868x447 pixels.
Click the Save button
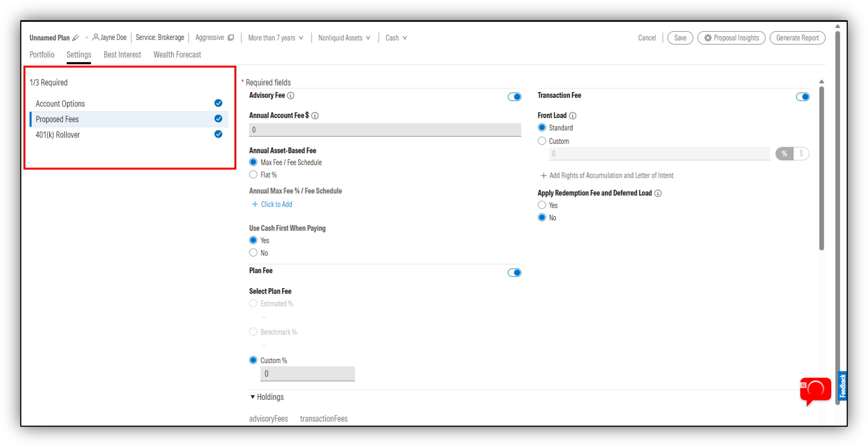point(680,38)
